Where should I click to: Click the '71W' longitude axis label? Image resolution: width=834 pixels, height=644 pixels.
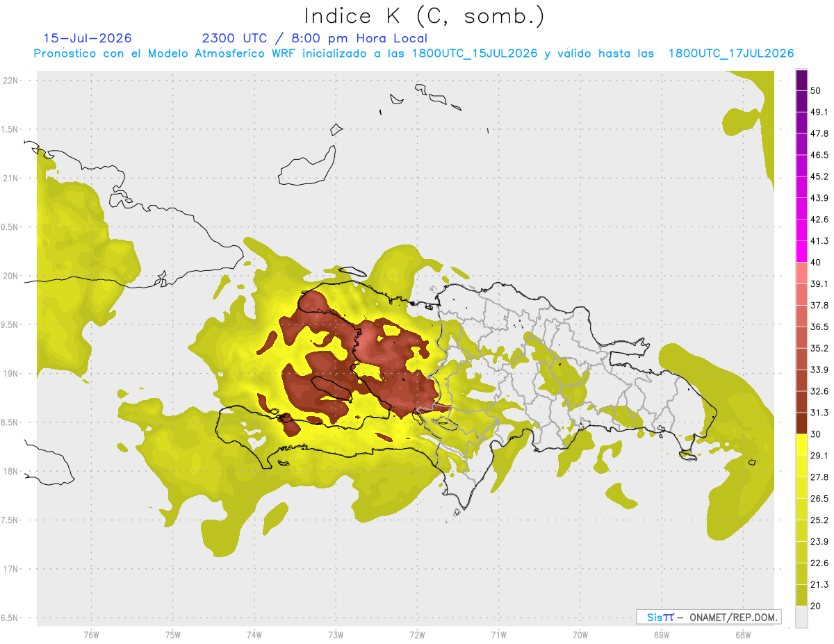[x=498, y=634]
